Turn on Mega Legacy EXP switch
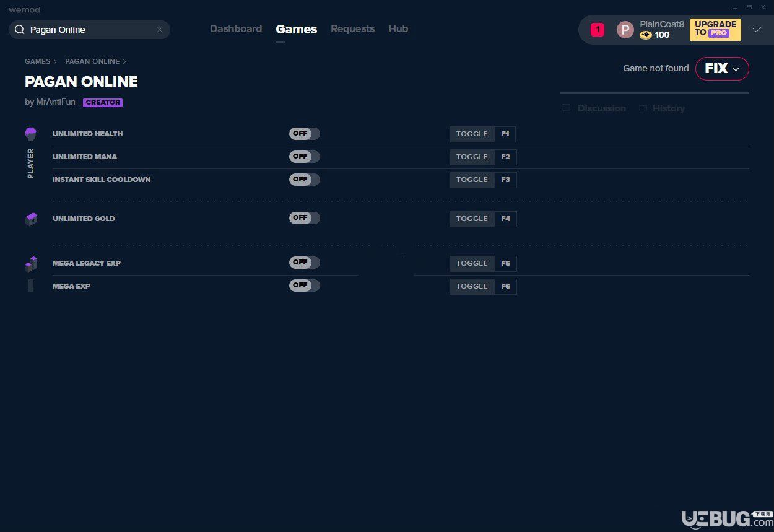The height and width of the screenshot is (532, 774). pos(305,263)
